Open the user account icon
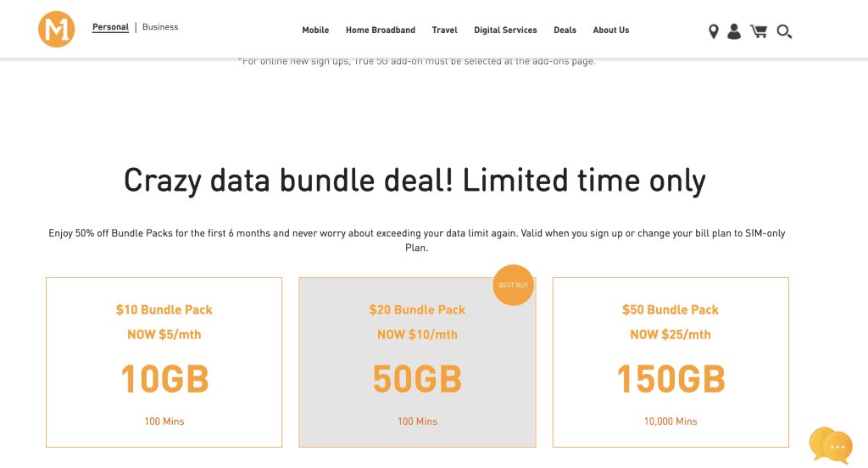 (x=734, y=31)
